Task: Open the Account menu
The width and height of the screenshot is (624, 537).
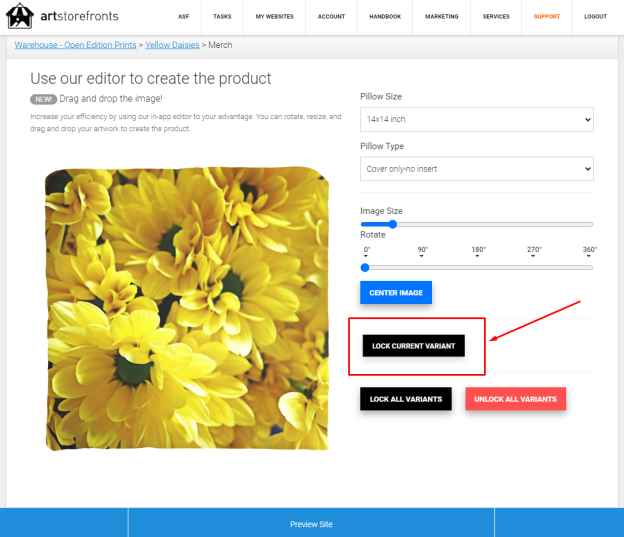Action: click(332, 17)
